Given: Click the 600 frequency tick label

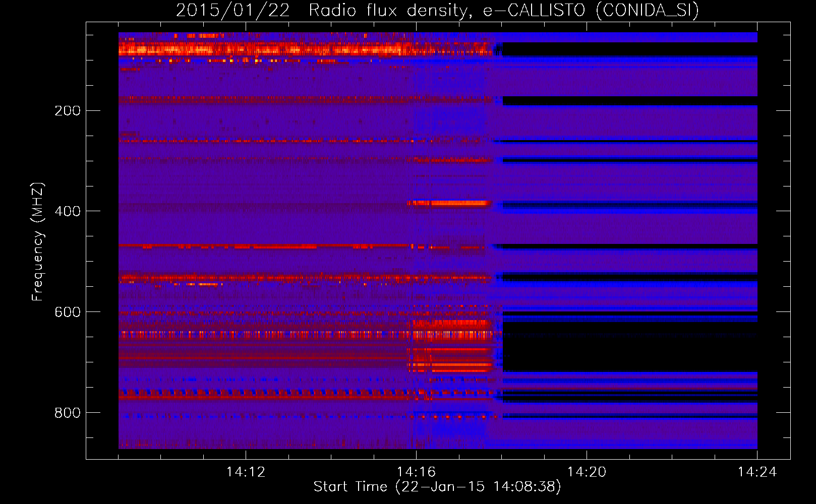Looking at the screenshot, I should tap(68, 312).
